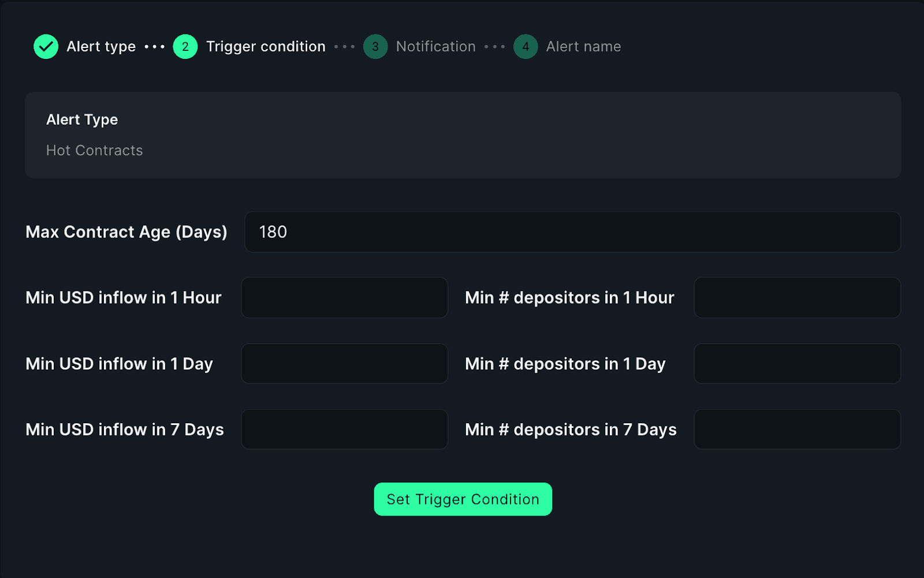
Task: Click the step 3 circle icon
Action: [x=375, y=47]
